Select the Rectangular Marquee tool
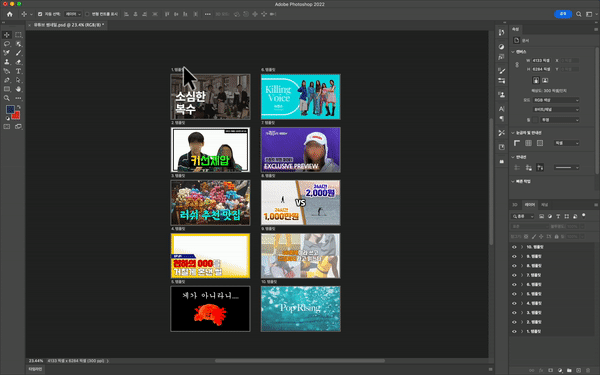This screenshot has height=375, width=600. (18, 35)
